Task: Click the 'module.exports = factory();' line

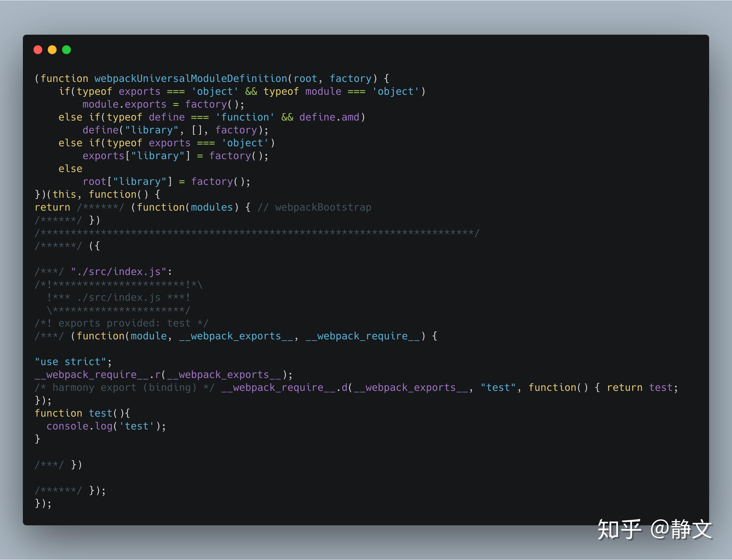Action: 163,105
